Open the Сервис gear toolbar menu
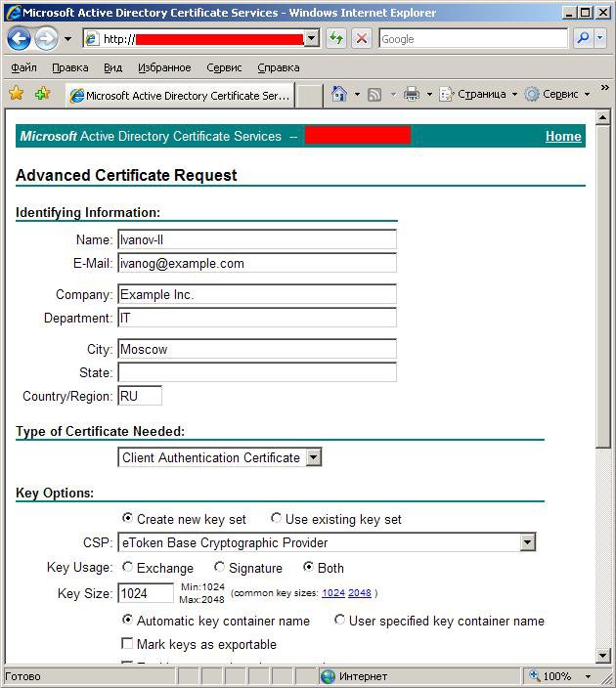This screenshot has width=616, height=688. point(557,94)
